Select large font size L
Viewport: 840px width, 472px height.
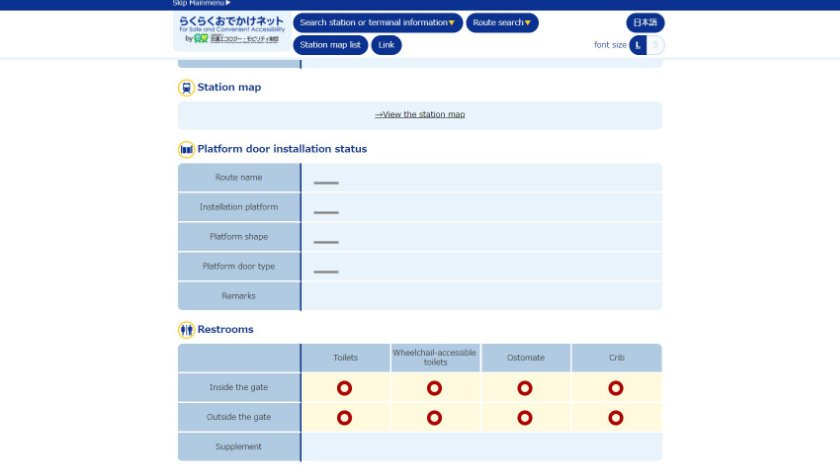[x=638, y=45]
